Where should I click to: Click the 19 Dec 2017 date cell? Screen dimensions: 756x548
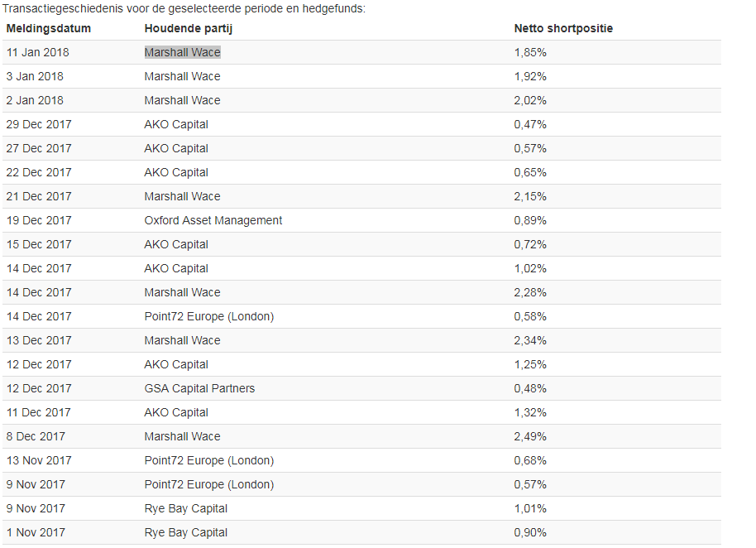[x=39, y=220]
